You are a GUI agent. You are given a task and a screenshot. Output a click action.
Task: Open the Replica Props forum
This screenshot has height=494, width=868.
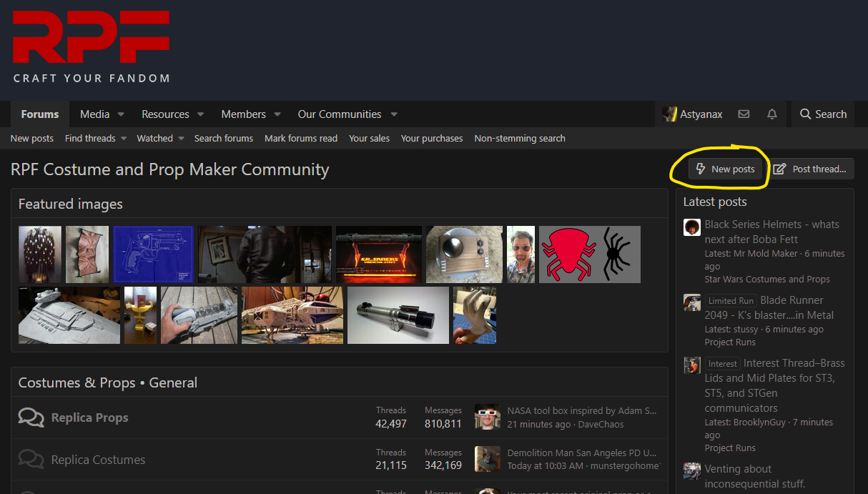coord(89,418)
